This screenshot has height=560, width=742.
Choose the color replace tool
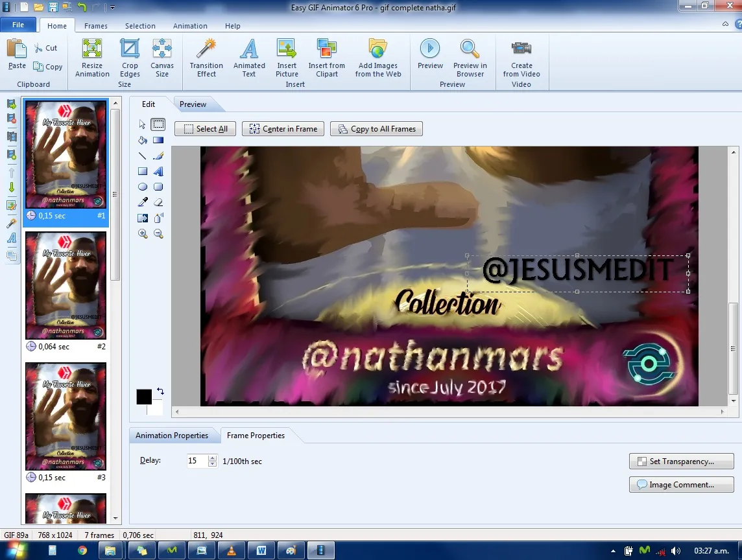[143, 218]
